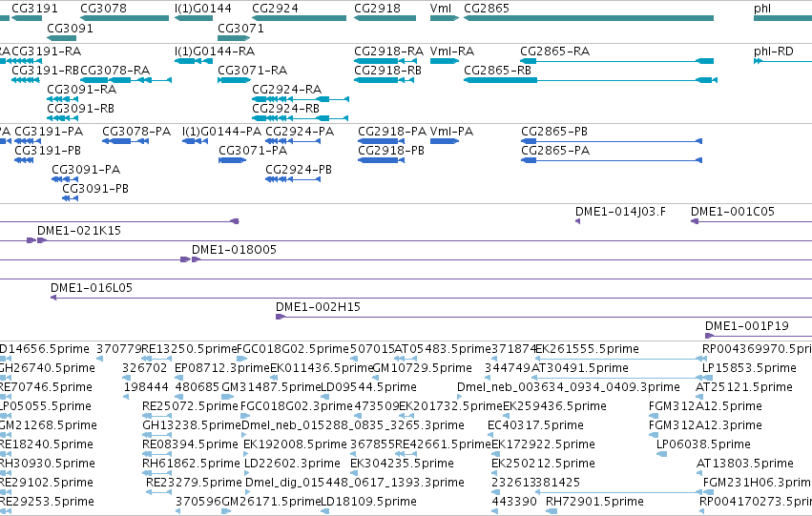This screenshot has height=516, width=812.
Task: Open protein CG3091-PA
Action: 65,179
